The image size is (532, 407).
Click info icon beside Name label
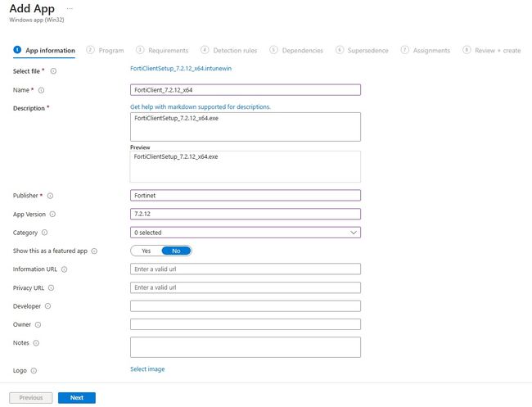coord(41,90)
